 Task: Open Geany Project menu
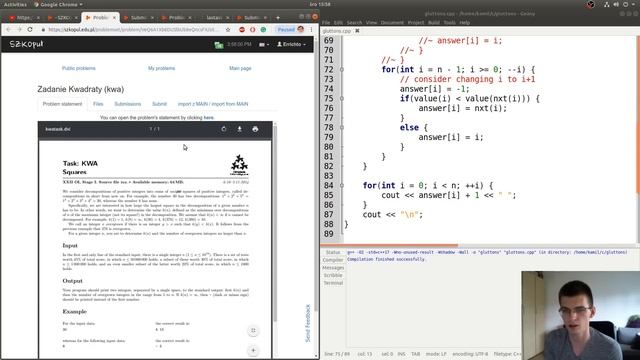[x=416, y=22]
